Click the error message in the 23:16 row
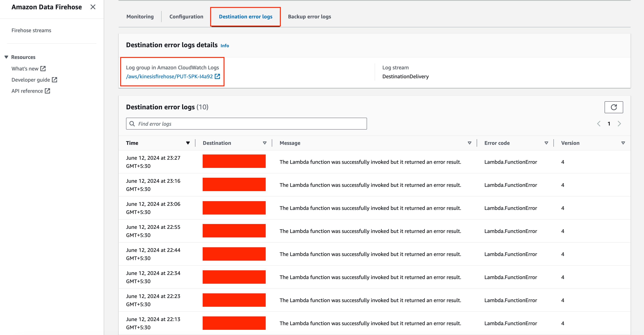This screenshot has height=335, width=644. [x=370, y=185]
